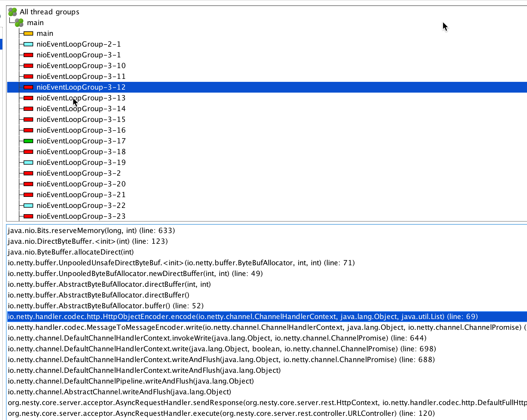The image size is (527, 420).
Task: Select the main thread row
Action: (45, 33)
